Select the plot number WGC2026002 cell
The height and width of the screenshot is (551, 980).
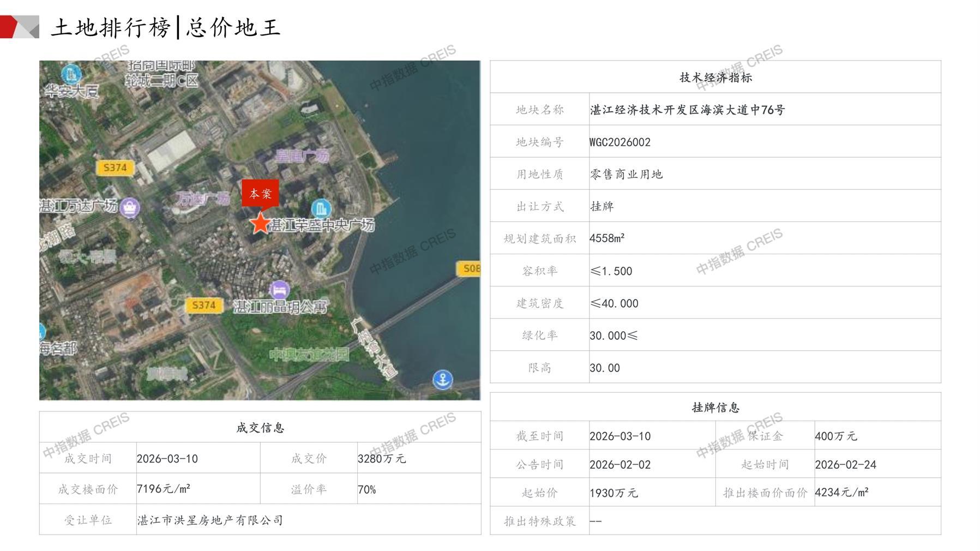pyautogui.click(x=620, y=142)
